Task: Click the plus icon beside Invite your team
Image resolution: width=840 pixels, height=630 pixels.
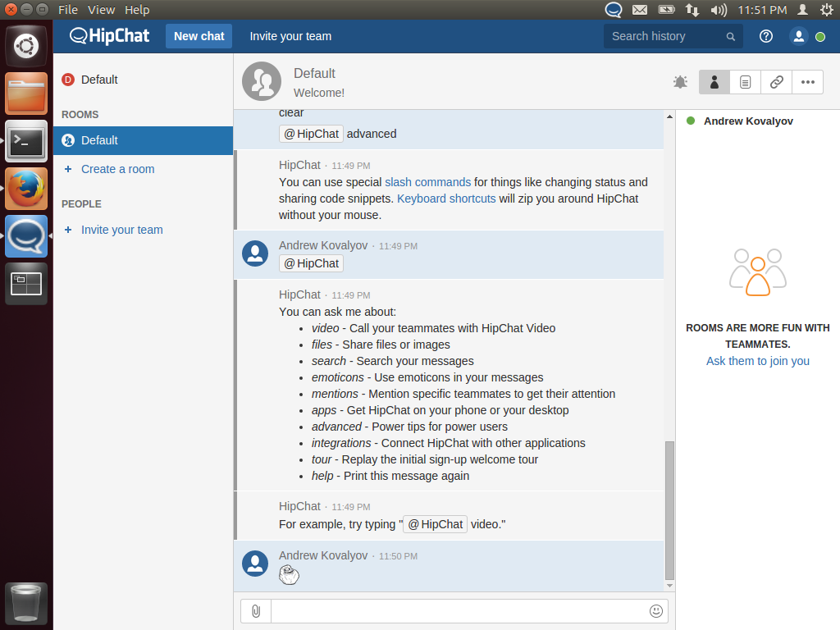Action: [x=68, y=230]
